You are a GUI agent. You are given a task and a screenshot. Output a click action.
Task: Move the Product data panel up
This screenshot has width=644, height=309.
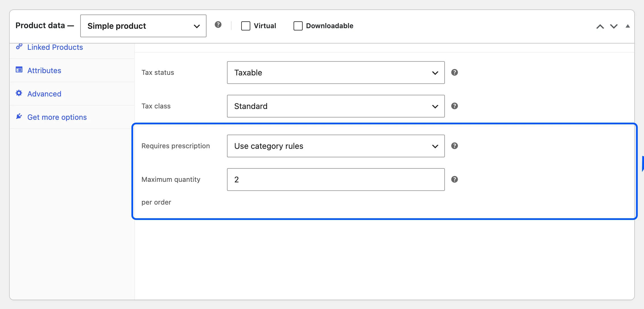(x=600, y=26)
